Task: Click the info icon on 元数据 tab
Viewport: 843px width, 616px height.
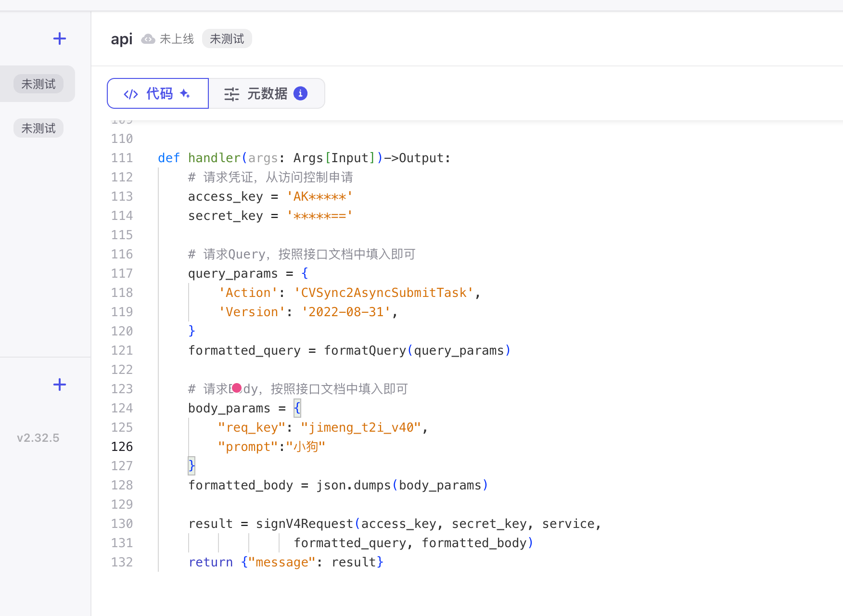Action: [x=301, y=93]
